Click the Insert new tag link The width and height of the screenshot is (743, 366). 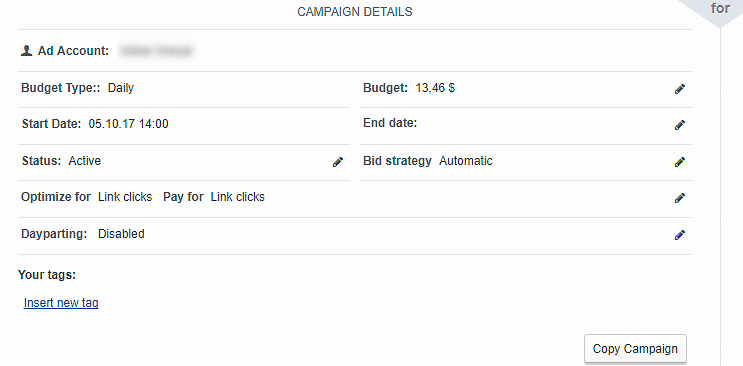coord(61,302)
